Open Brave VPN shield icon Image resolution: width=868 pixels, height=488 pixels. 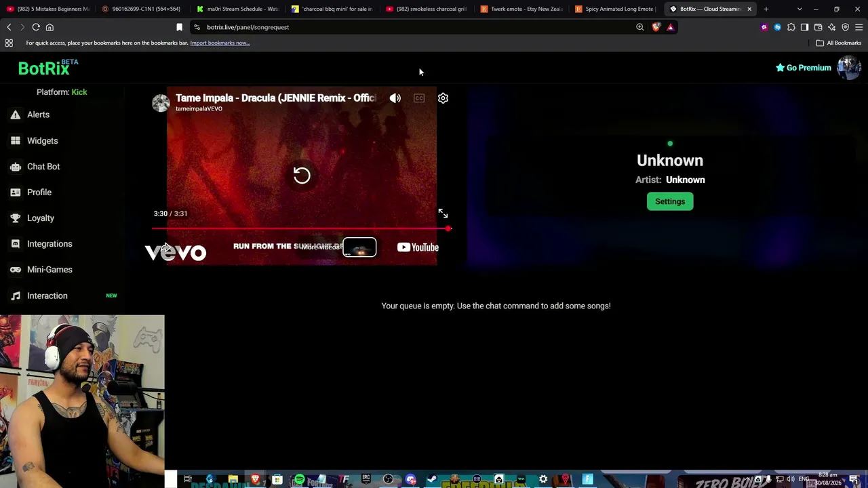point(845,27)
